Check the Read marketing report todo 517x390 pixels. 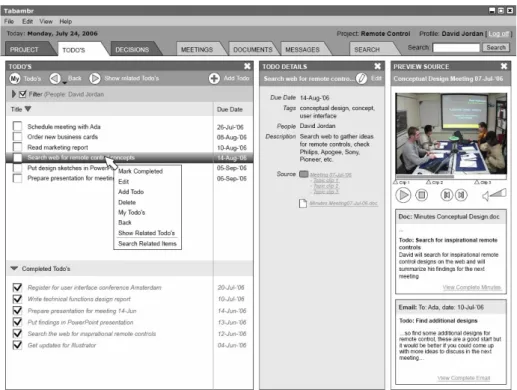click(x=17, y=147)
